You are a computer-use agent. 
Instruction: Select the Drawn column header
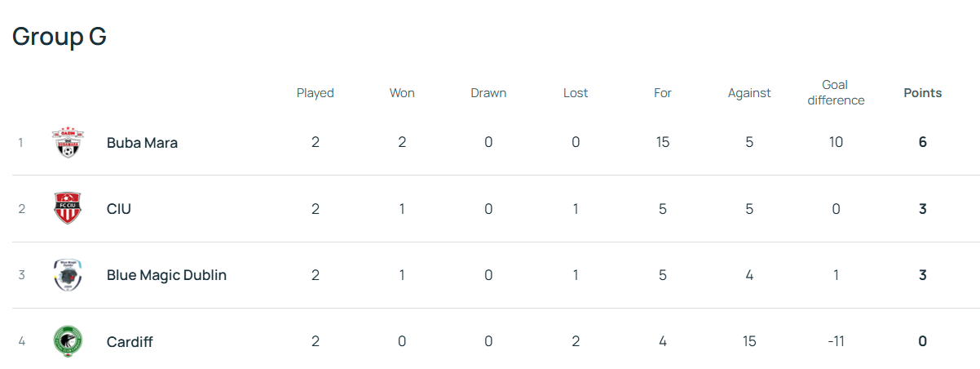[488, 93]
